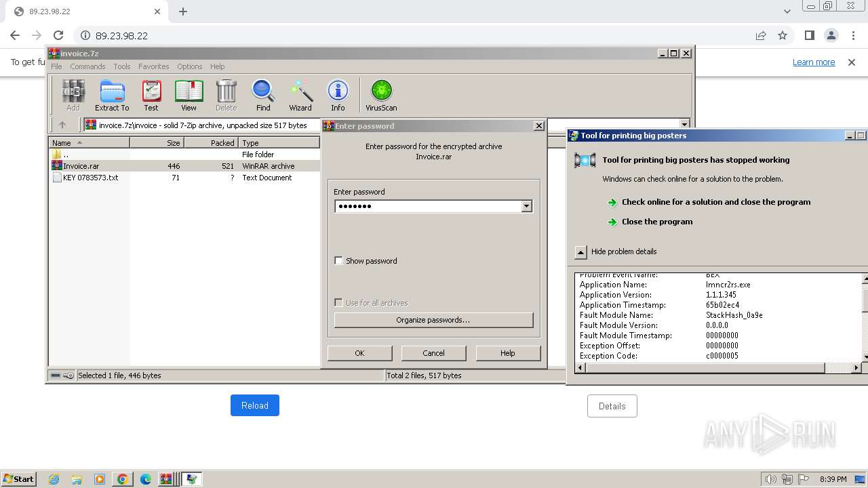Check online for solution and close program
This screenshot has height=488, width=868.
pyautogui.click(x=715, y=202)
